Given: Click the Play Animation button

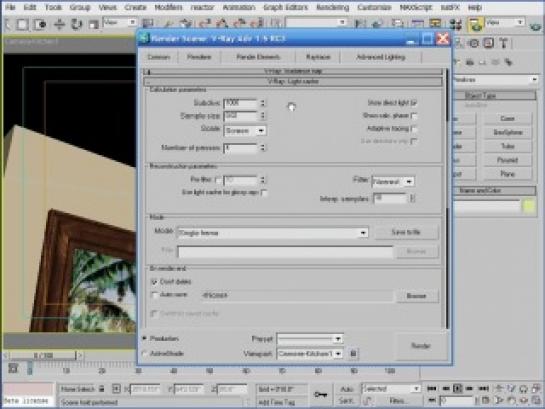Looking at the screenshot, I should click(x=458, y=388).
